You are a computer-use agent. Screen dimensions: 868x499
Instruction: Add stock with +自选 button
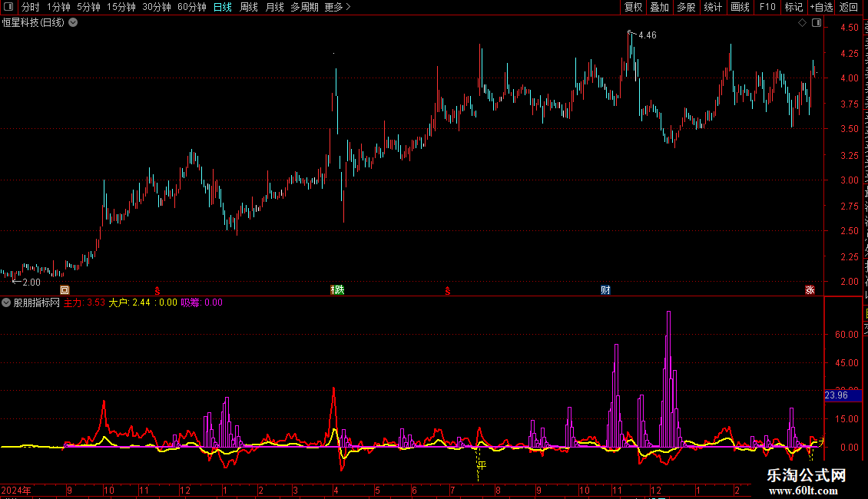coord(821,7)
